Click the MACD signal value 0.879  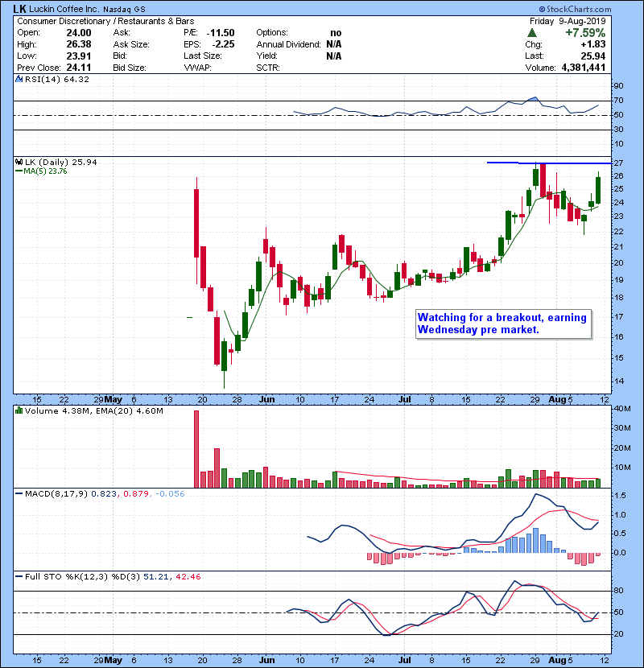point(136,493)
